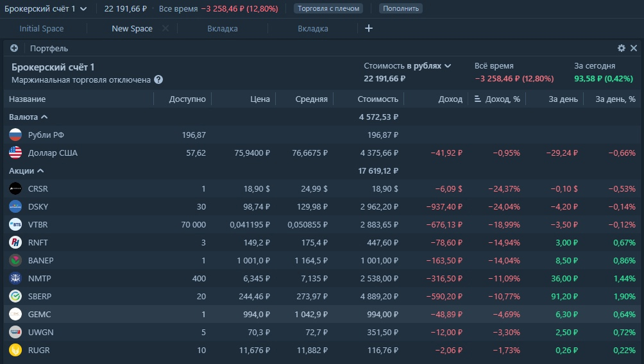Sort by the Средняя column header
Viewport: 644px width, 364px height.
[311, 99]
